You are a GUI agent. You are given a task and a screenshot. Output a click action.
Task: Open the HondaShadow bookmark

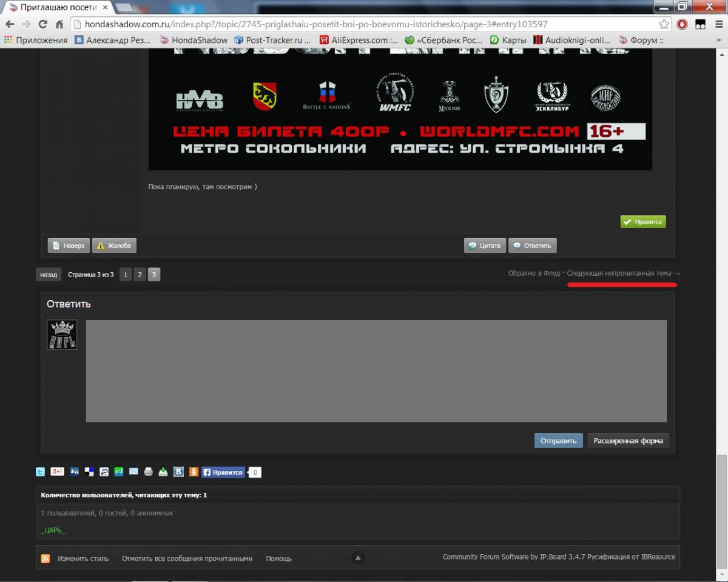pyautogui.click(x=194, y=40)
